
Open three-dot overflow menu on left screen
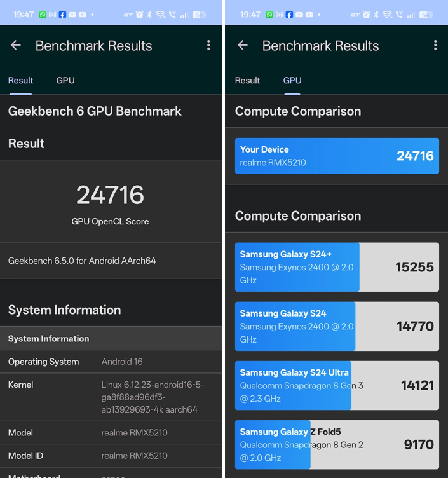(x=208, y=45)
